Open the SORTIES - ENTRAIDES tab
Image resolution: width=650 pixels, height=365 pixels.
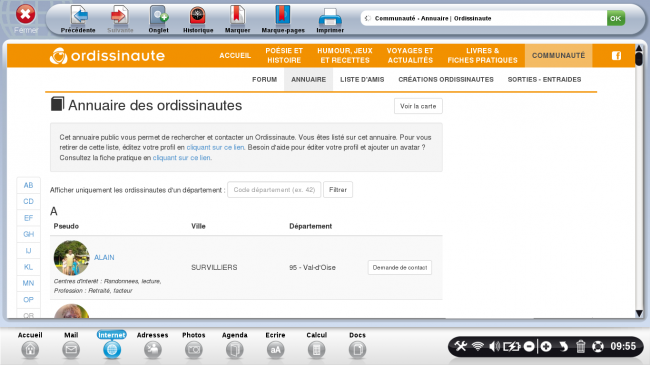pos(544,79)
